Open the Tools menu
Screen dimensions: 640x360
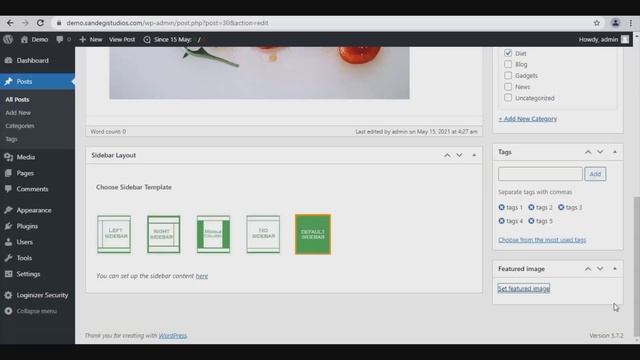tap(24, 258)
